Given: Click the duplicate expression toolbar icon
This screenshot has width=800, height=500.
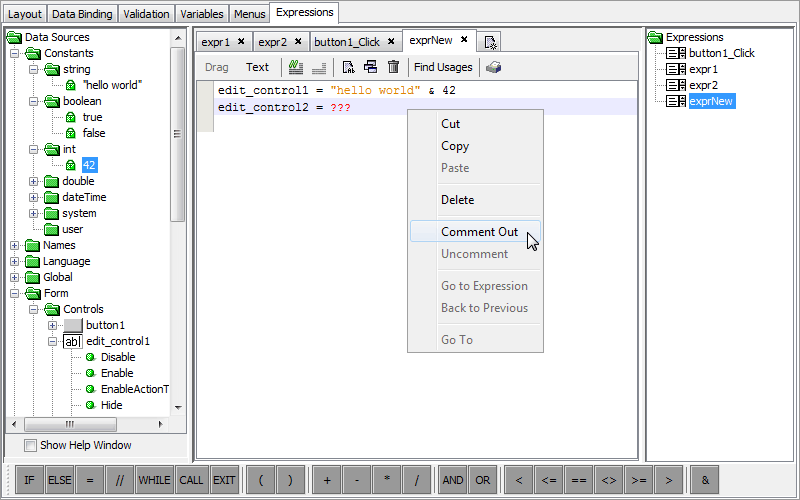Looking at the screenshot, I should click(370, 67).
